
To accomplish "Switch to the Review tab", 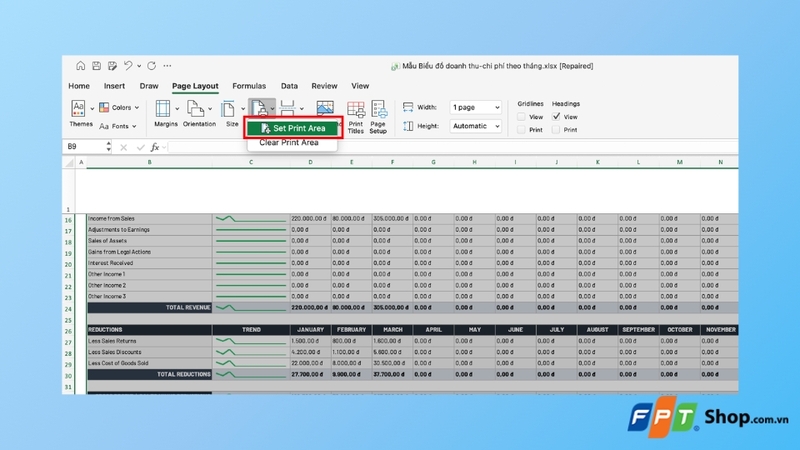I will click(324, 86).
